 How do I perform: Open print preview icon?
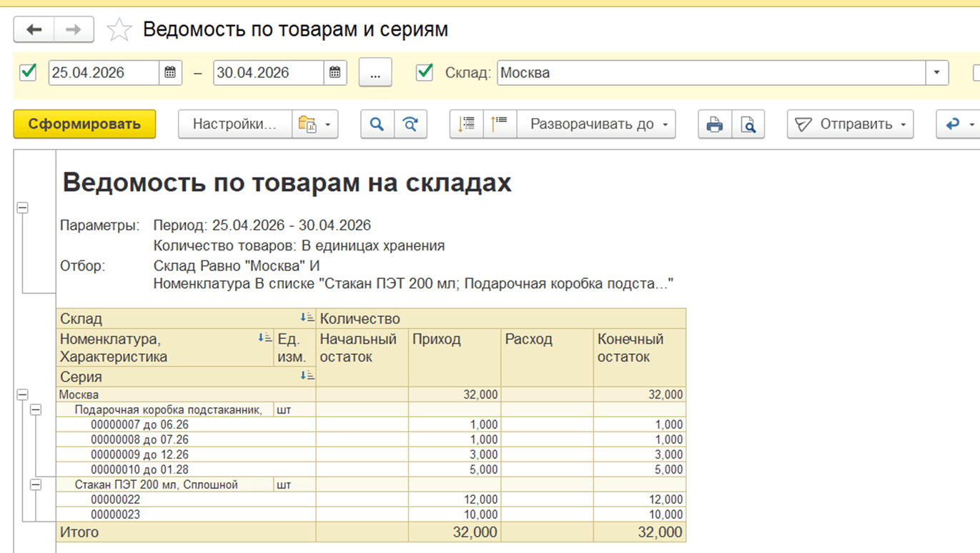tap(748, 124)
